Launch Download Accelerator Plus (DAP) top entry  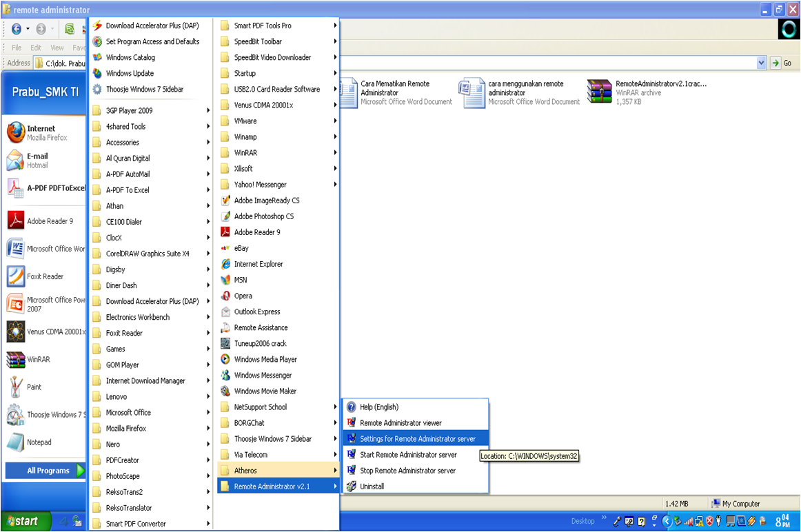pos(151,25)
